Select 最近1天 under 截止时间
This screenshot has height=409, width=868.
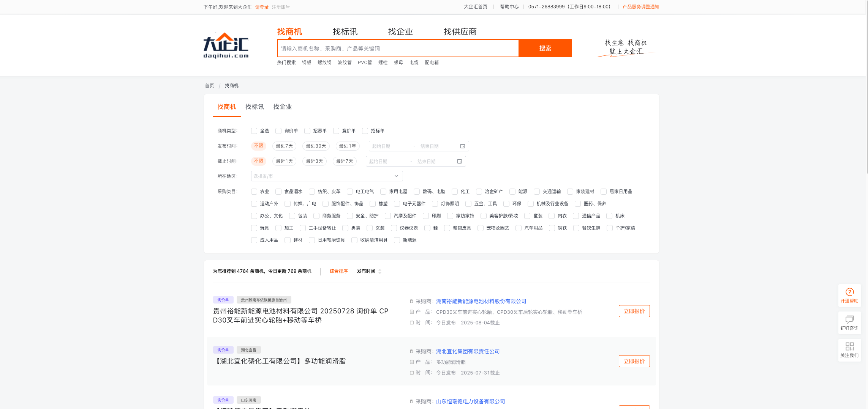tap(284, 161)
